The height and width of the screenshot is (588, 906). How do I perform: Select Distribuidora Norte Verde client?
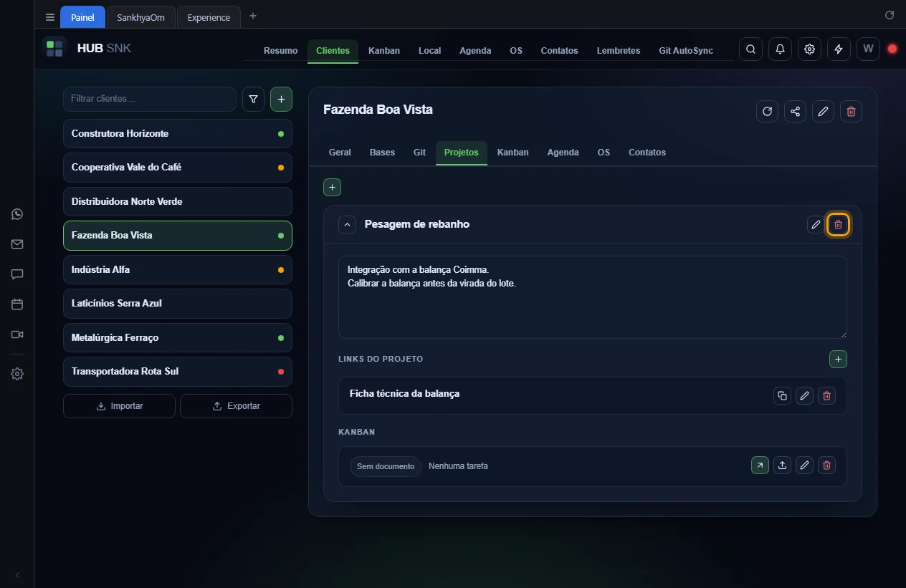coord(178,202)
